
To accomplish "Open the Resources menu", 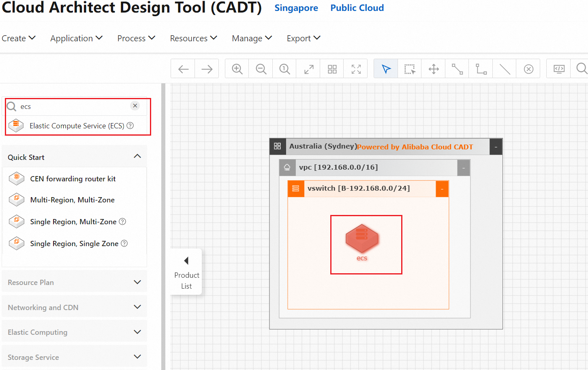I will coord(193,38).
